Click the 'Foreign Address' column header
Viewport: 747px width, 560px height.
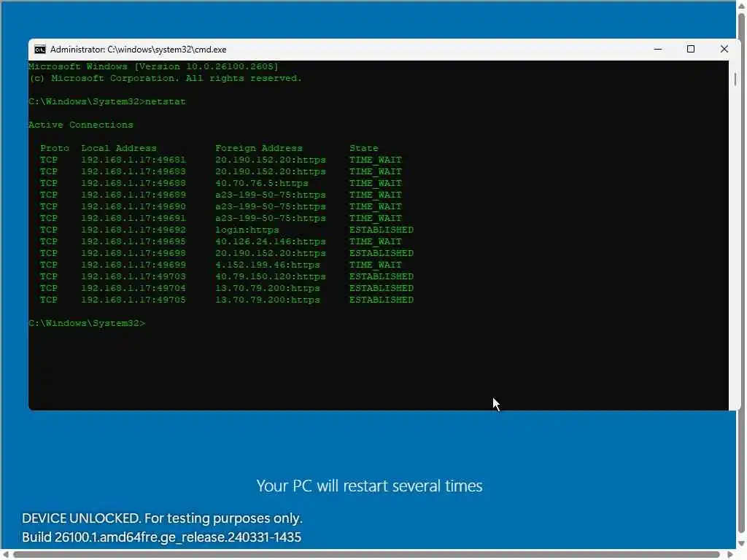click(259, 148)
